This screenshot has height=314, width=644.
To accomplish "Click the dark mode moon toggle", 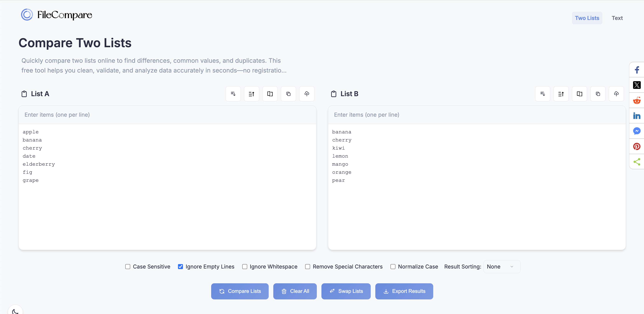I will tap(16, 311).
